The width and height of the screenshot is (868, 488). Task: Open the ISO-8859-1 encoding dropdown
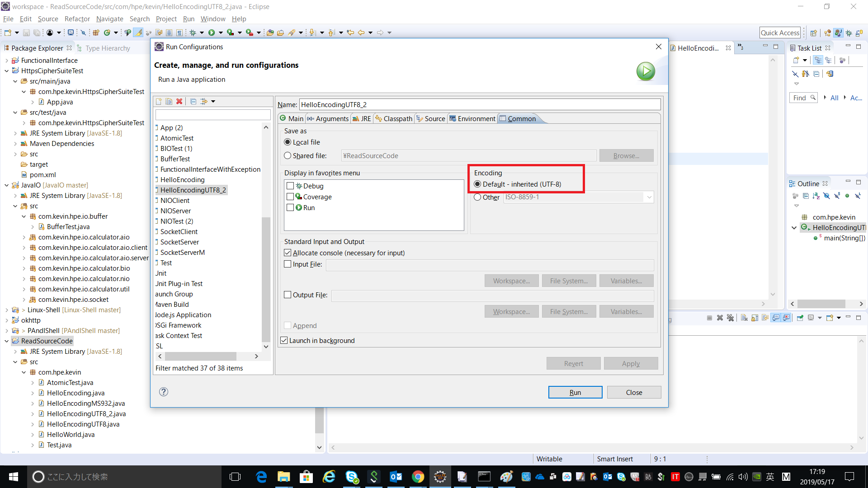(x=649, y=197)
